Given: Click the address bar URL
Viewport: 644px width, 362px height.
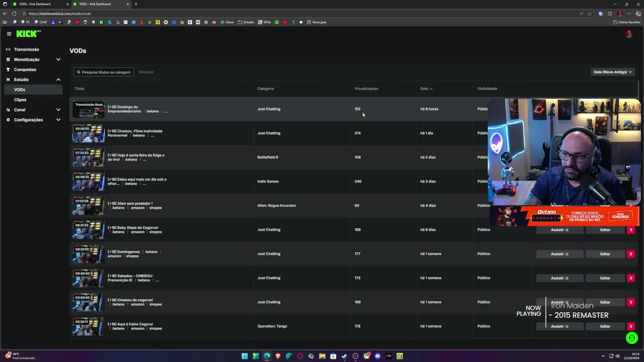Looking at the screenshot, I should click(x=60, y=14).
